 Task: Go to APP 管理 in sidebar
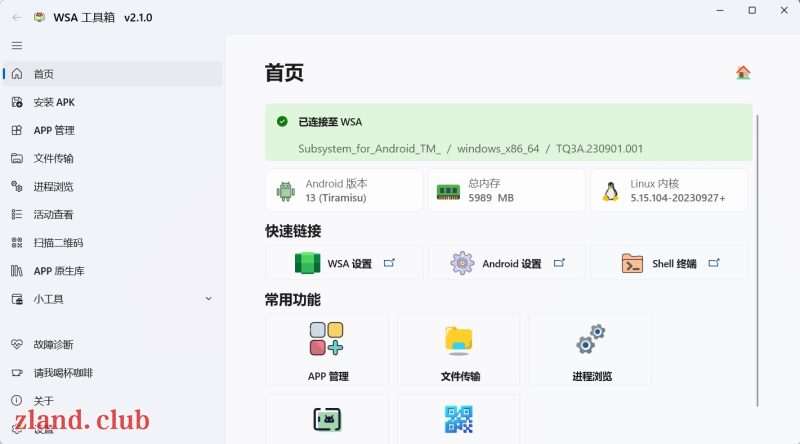pos(113,130)
